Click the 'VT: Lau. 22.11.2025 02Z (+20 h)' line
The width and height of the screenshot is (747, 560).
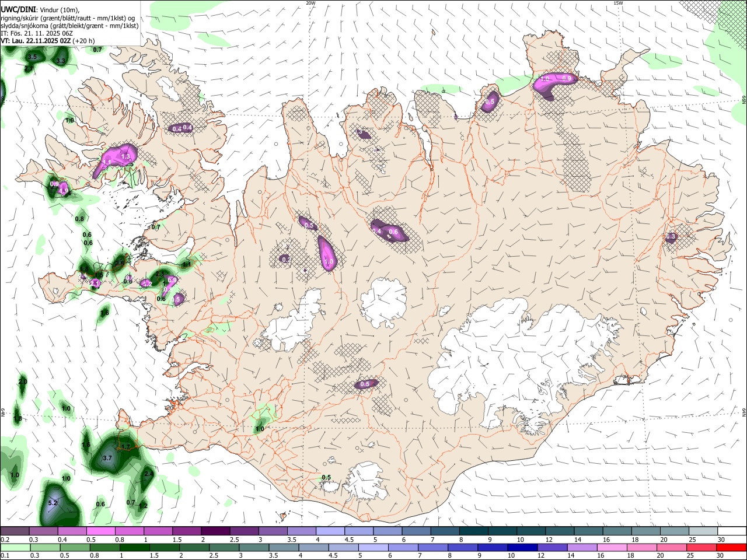pos(47,41)
